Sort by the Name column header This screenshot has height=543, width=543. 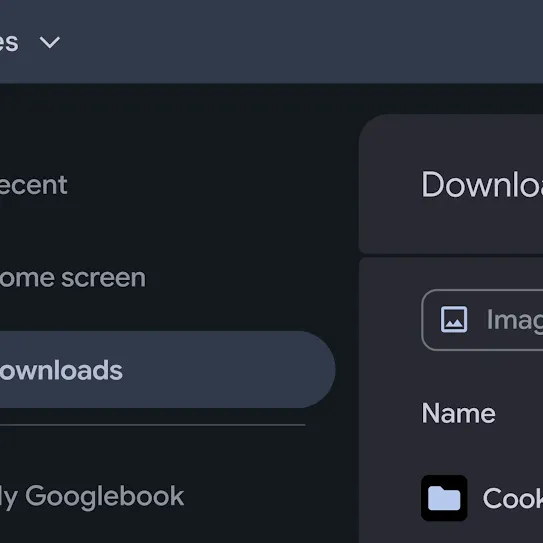[x=459, y=413]
